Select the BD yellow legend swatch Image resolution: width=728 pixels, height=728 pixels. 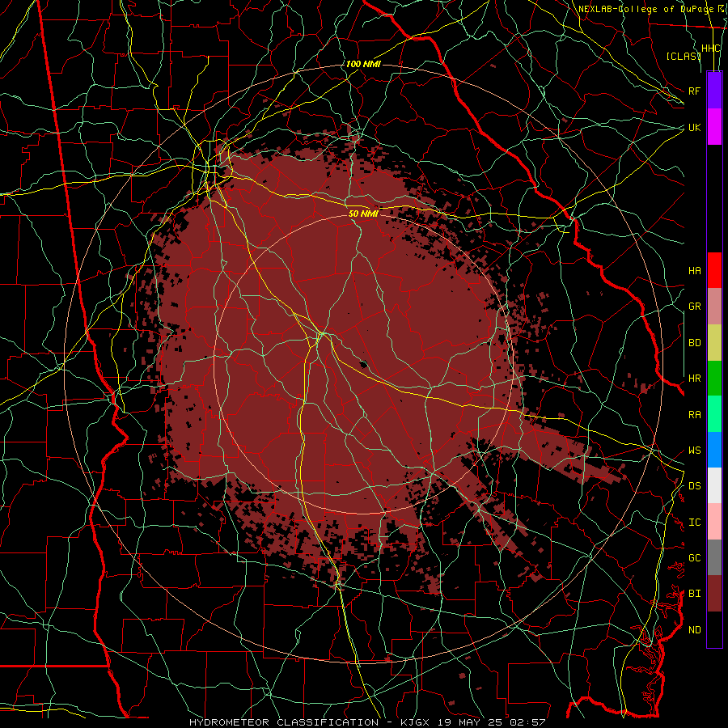[714, 343]
